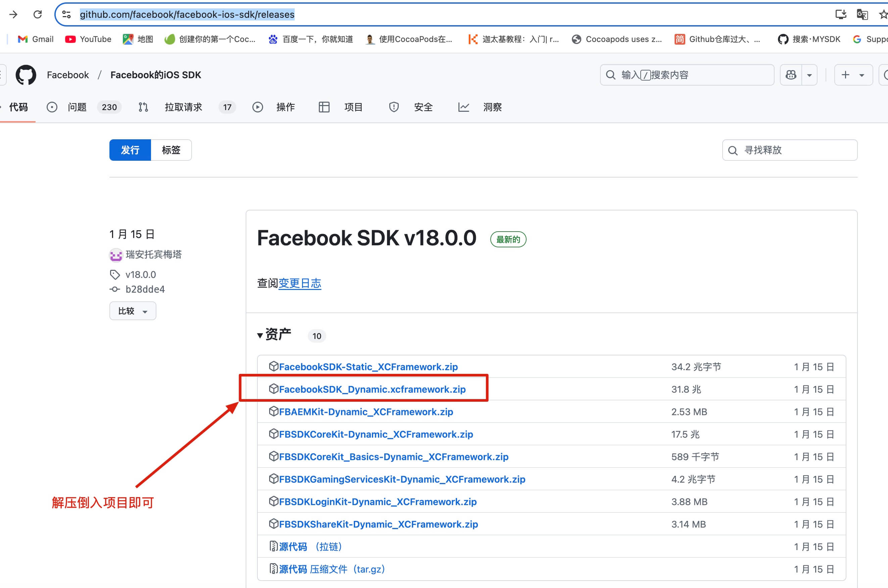Download FBSDKCoreKit_Basics-Dynamic_XCFramework.zip
Screen dimensions: 888x588
point(393,457)
